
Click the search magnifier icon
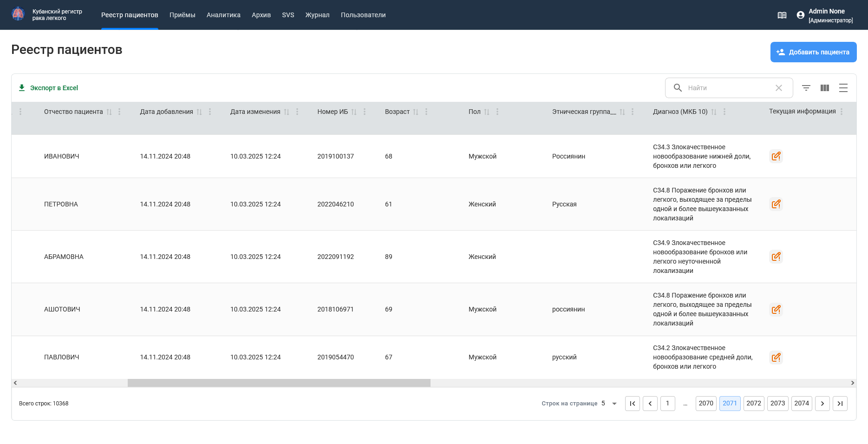[678, 88]
